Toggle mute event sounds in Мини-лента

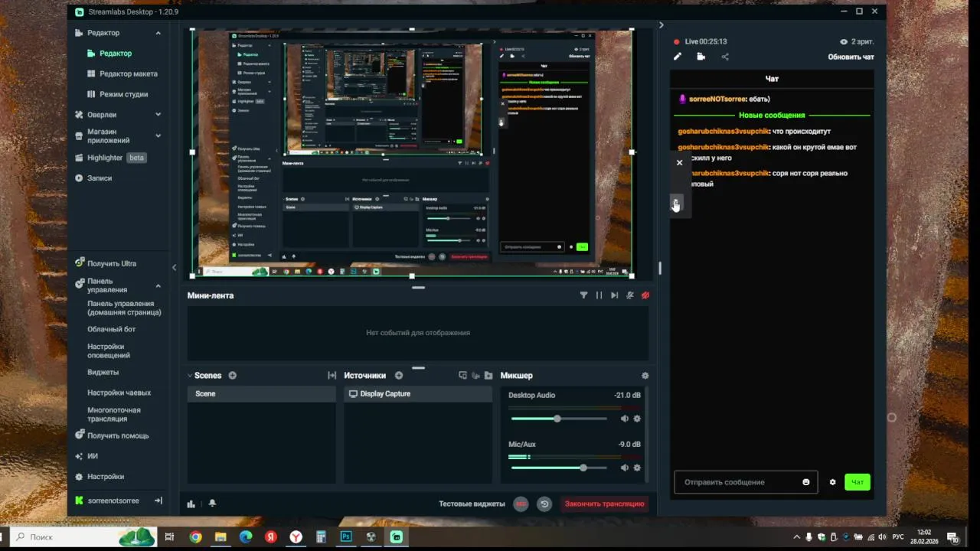(630, 295)
